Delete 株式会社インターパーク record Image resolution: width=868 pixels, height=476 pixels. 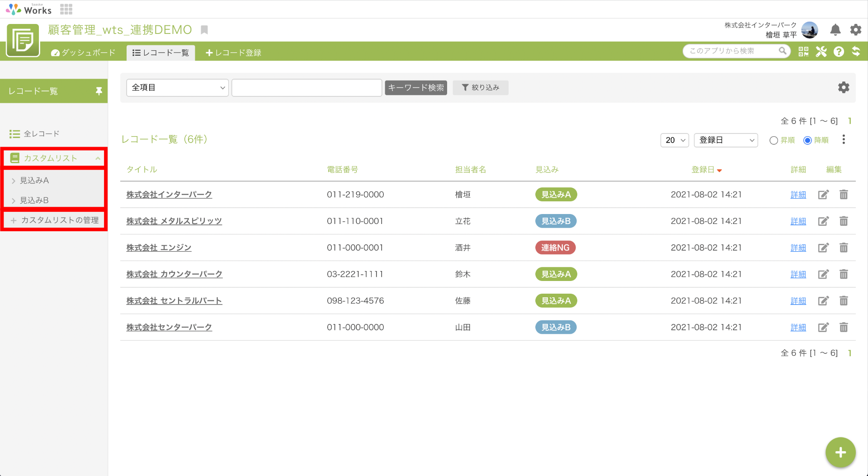pyautogui.click(x=844, y=195)
